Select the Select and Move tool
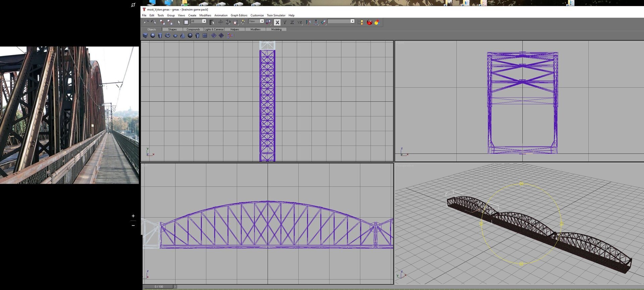The width and height of the screenshot is (644, 290). tap(220, 22)
